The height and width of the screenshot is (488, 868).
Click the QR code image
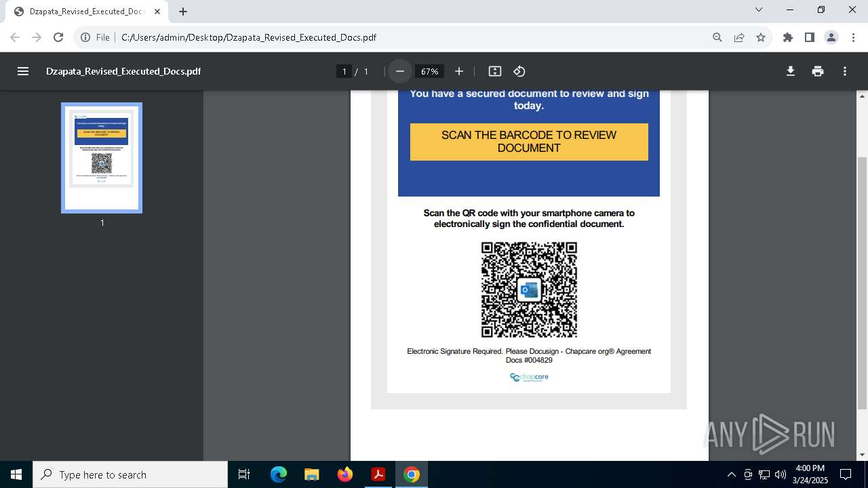pos(529,289)
